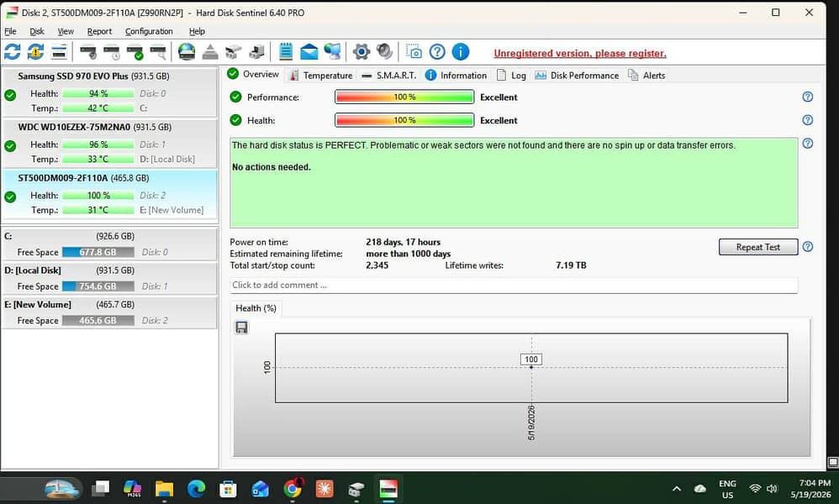Image resolution: width=839 pixels, height=504 pixels.
Task: Click the help icon next to Repeat Test
Action: (x=808, y=246)
